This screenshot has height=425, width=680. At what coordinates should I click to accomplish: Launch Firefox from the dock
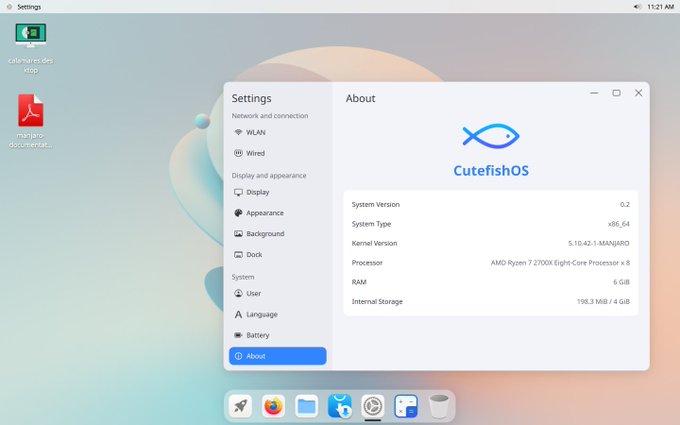273,406
